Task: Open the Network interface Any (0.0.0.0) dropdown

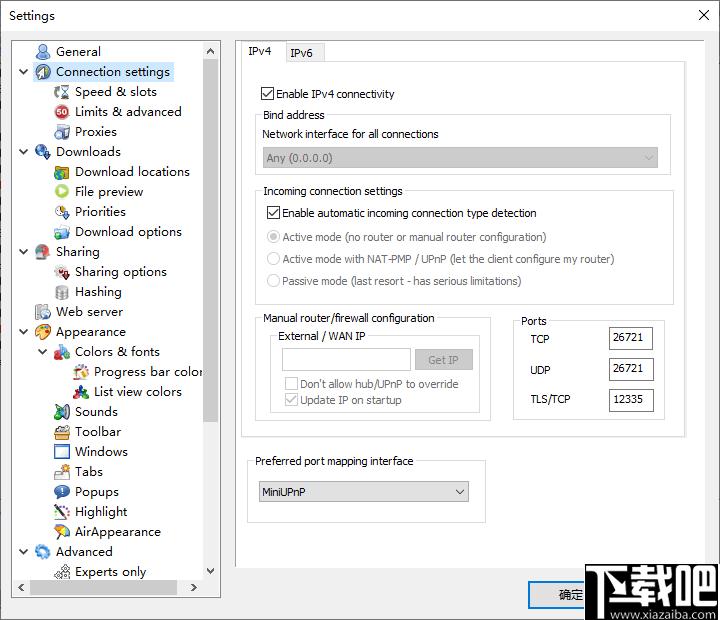Action: pos(460,158)
